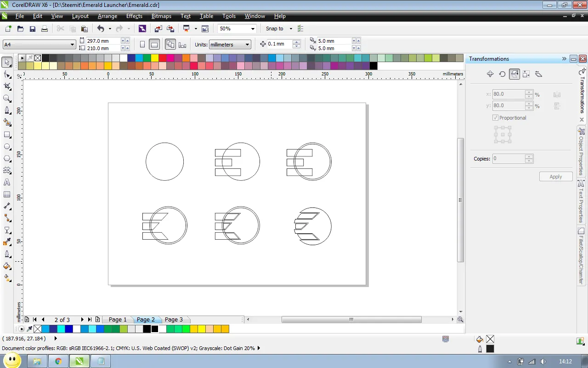Select the Ellipse tool
This screenshot has width=588, height=368.
(x=7, y=147)
